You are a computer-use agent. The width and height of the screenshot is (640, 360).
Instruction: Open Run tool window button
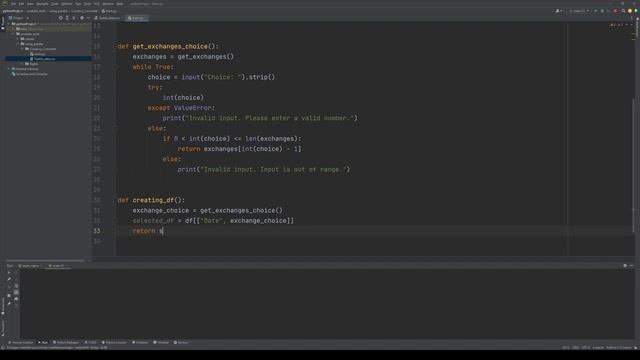(43, 342)
